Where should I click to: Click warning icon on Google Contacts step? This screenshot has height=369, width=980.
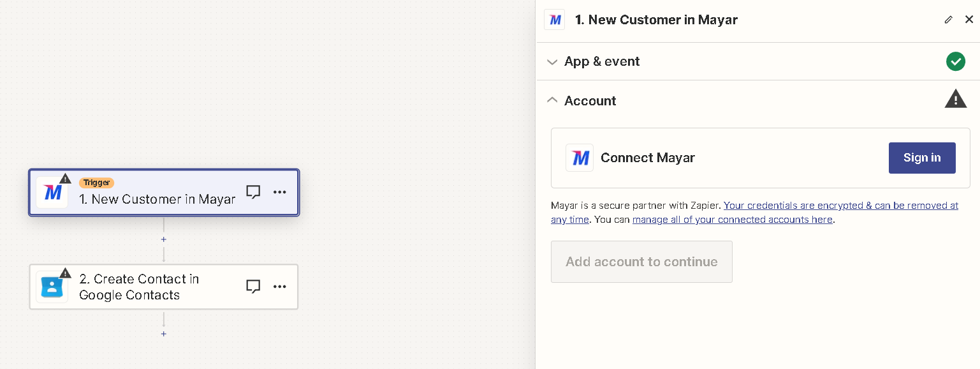click(x=65, y=273)
